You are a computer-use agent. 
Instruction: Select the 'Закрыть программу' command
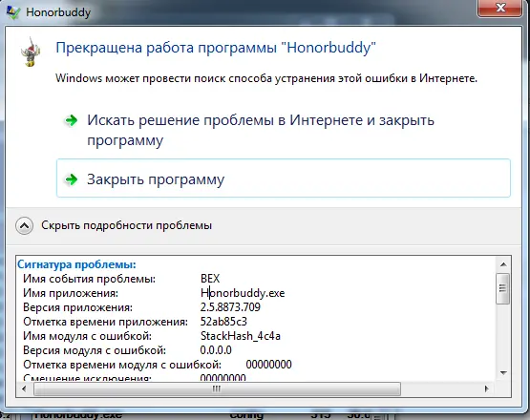pyautogui.click(x=284, y=178)
